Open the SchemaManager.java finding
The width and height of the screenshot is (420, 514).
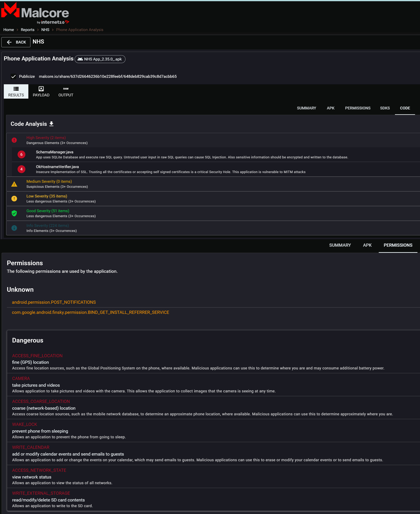[216, 155]
